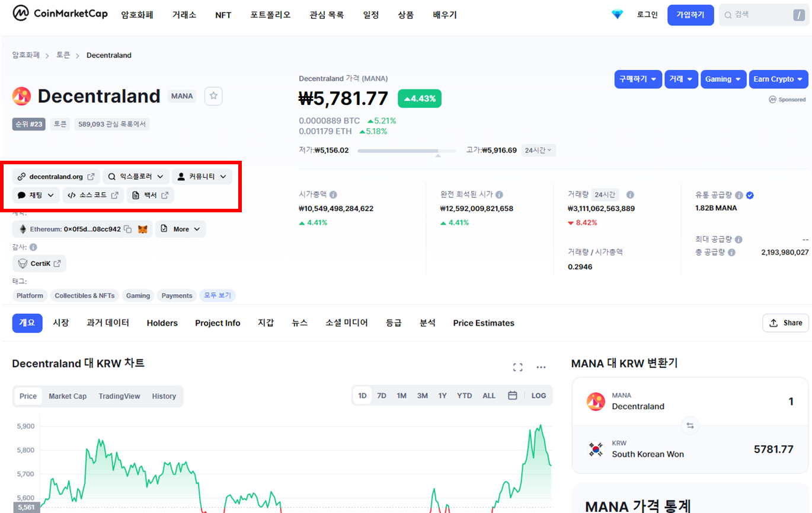812x513 pixels.
Task: Select YTD chart range
Action: pos(465,396)
